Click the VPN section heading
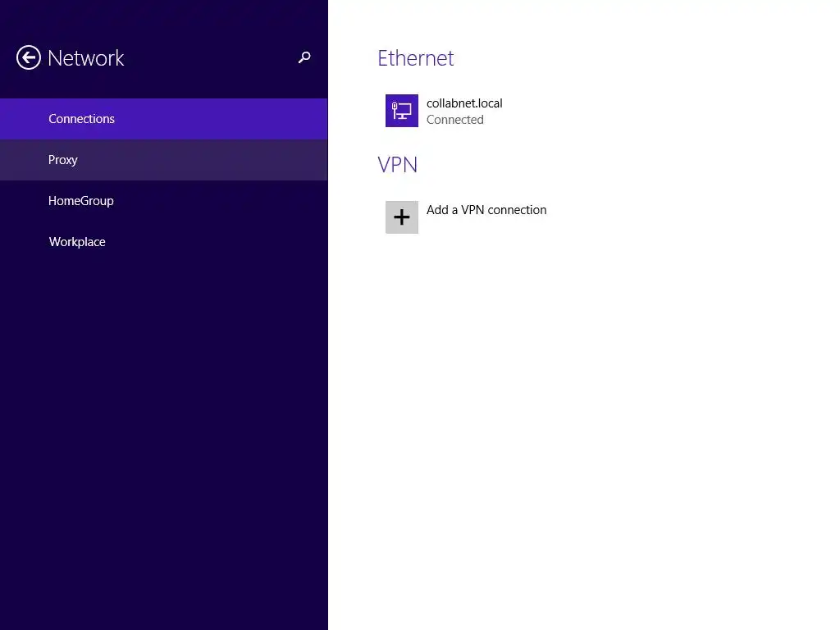This screenshot has height=630, width=840. pyautogui.click(x=398, y=165)
